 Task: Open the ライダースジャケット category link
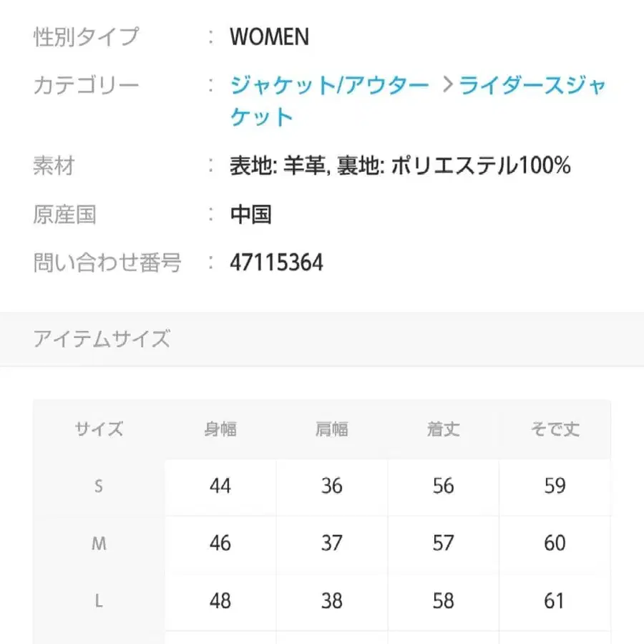tap(530, 84)
